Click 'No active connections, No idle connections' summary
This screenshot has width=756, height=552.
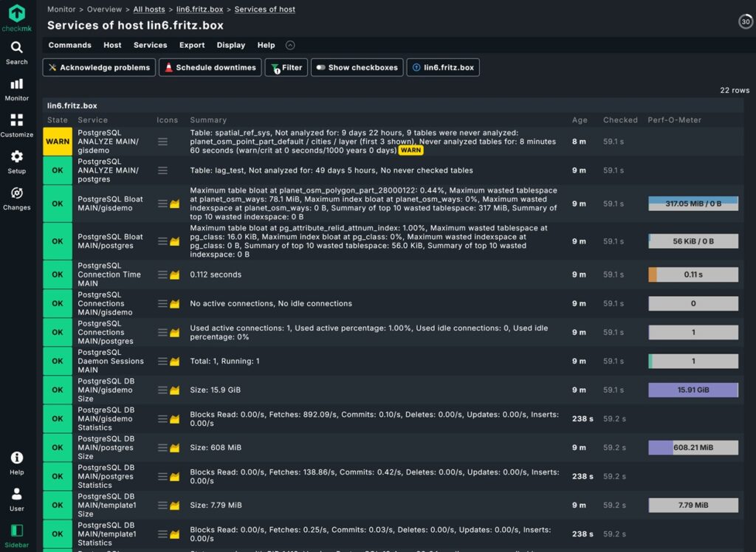(271, 304)
